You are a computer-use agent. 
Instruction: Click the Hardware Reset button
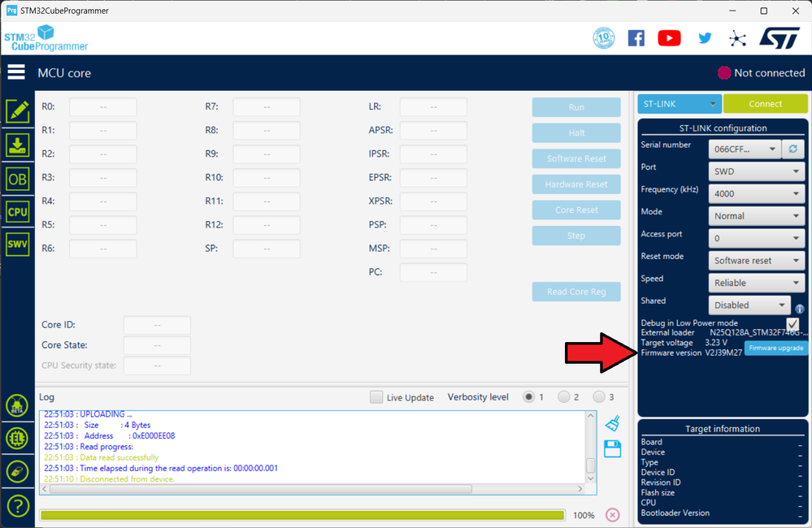[576, 184]
